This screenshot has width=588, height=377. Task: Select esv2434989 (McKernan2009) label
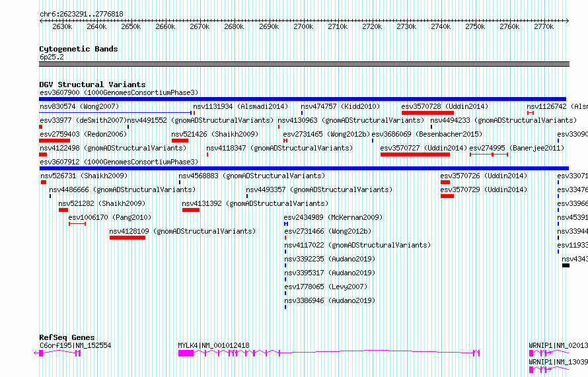pyautogui.click(x=333, y=217)
